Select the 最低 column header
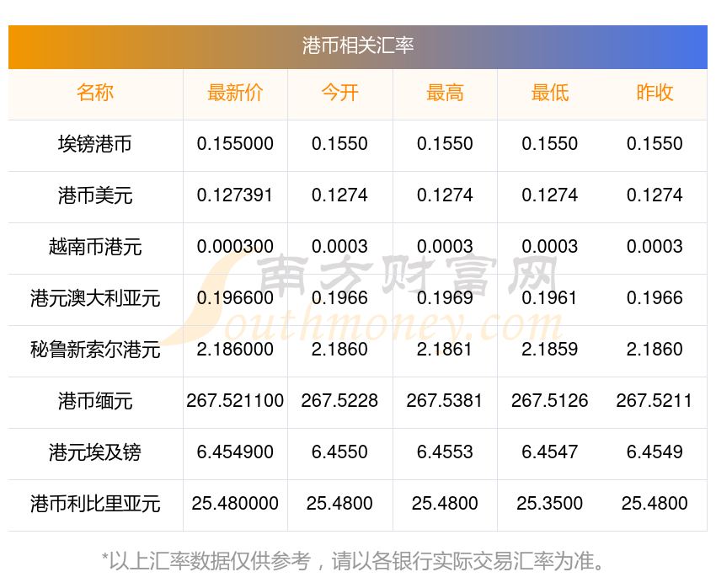 (550, 93)
